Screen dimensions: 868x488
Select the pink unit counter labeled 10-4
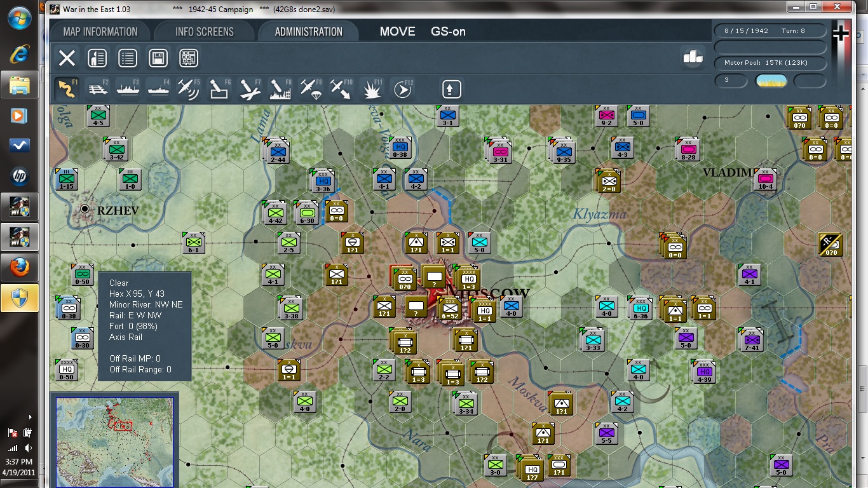click(765, 180)
